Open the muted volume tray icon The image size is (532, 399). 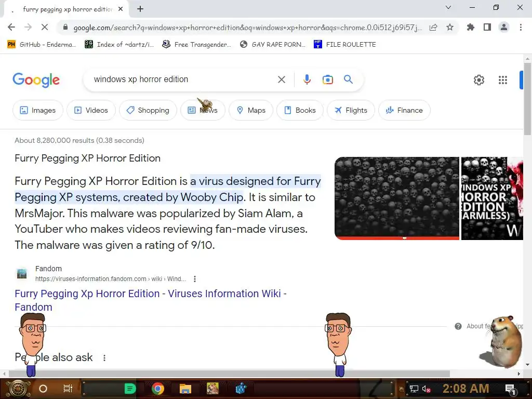click(426, 389)
